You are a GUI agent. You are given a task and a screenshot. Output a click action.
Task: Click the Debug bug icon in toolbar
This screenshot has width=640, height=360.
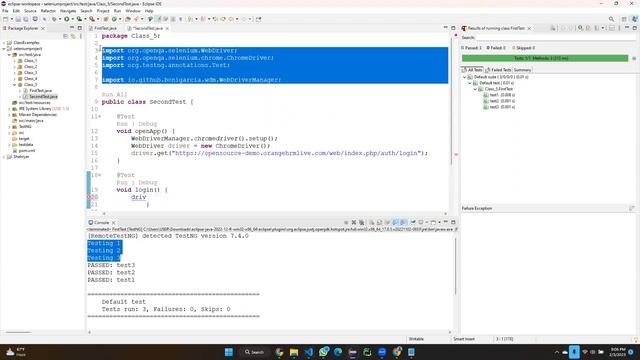[54, 19]
